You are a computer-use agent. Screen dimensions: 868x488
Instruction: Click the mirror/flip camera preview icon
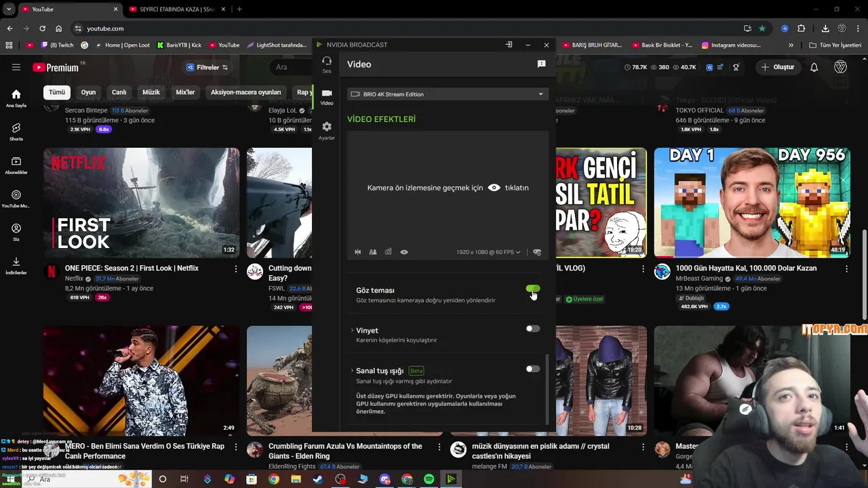tap(357, 252)
